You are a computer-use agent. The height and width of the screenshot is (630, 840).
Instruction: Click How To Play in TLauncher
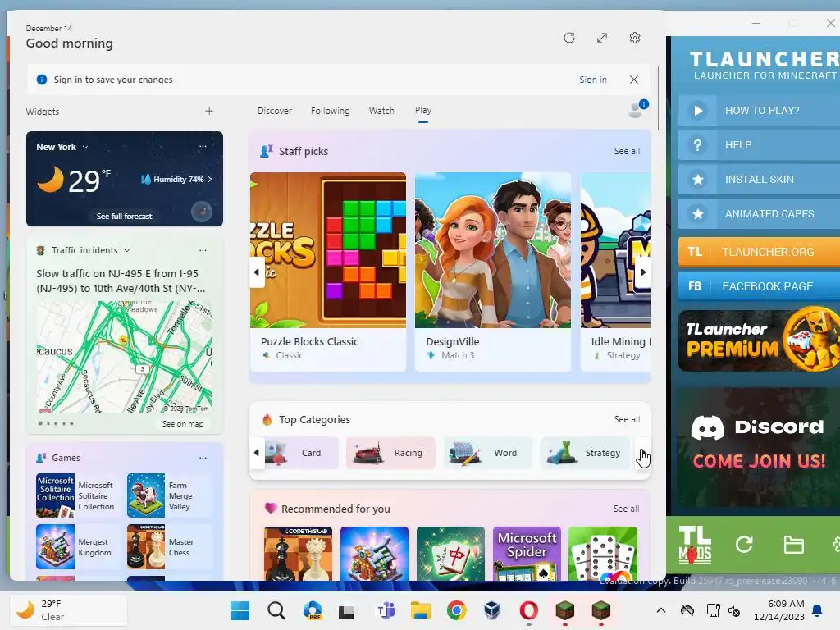[x=759, y=111]
